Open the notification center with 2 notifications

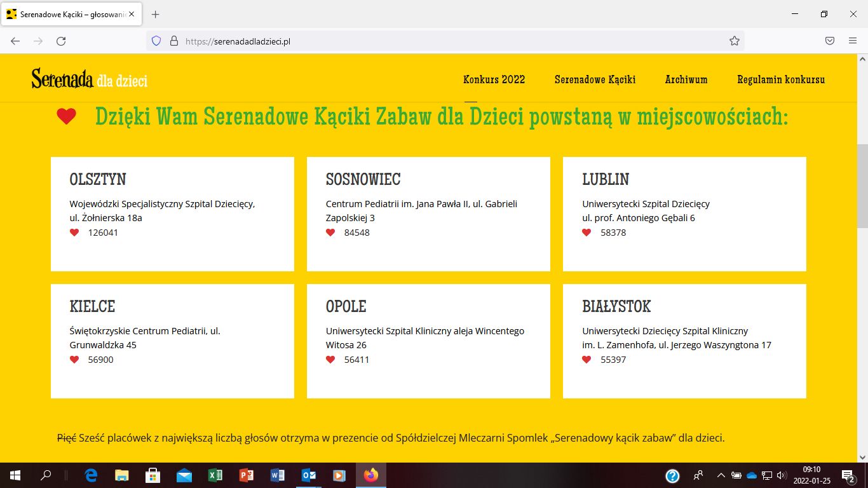pyautogui.click(x=848, y=475)
